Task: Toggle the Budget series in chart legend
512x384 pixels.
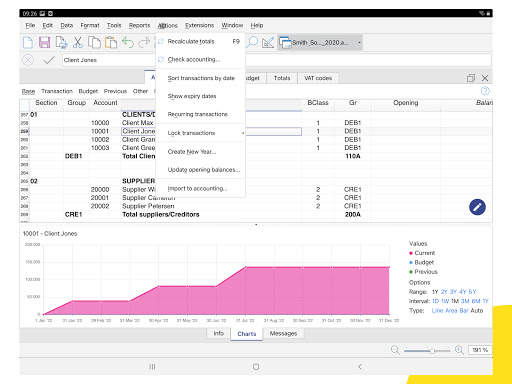Action: point(421,262)
